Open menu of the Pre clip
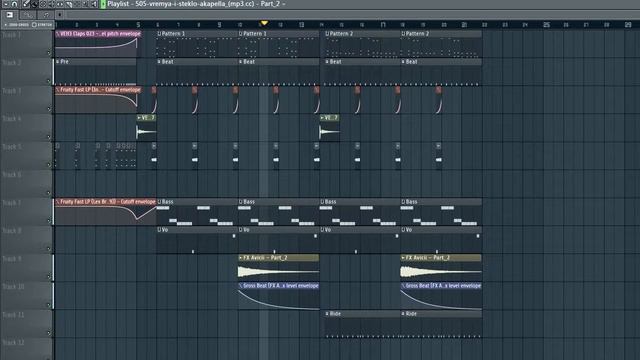 58,62
